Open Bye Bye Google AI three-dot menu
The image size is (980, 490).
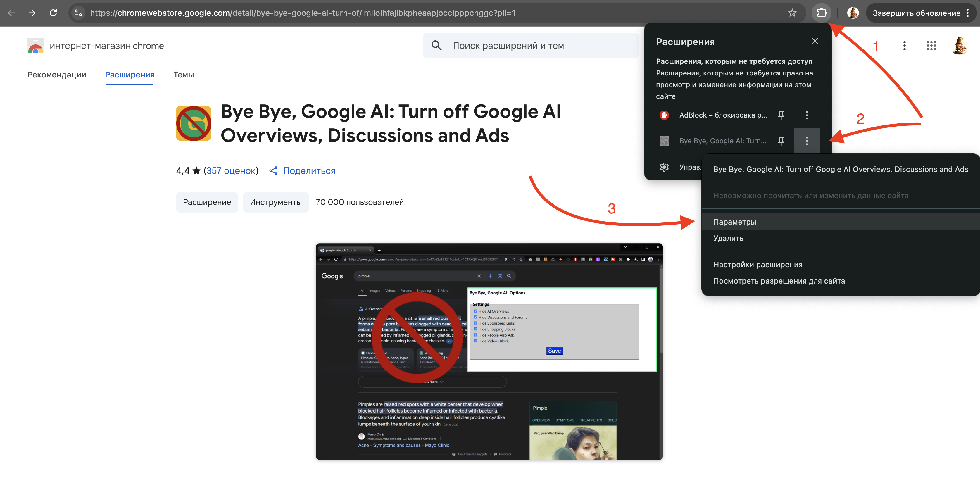[x=807, y=141]
